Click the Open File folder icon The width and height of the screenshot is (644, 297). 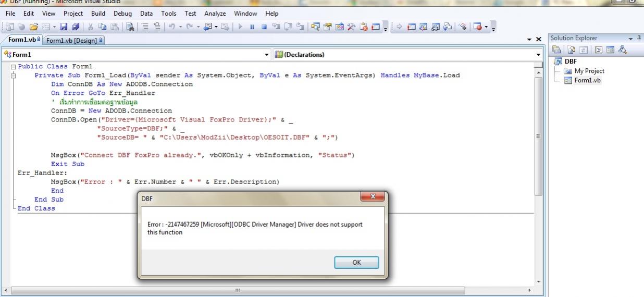coord(33,26)
